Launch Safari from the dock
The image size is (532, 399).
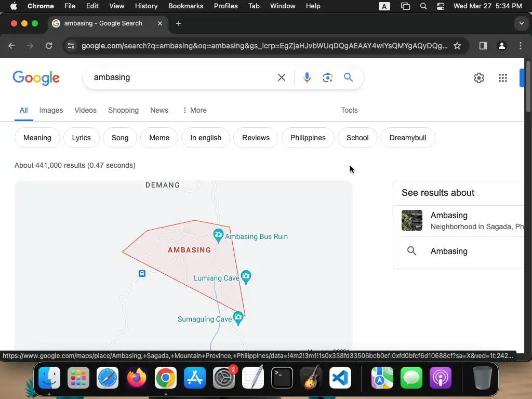[108, 378]
